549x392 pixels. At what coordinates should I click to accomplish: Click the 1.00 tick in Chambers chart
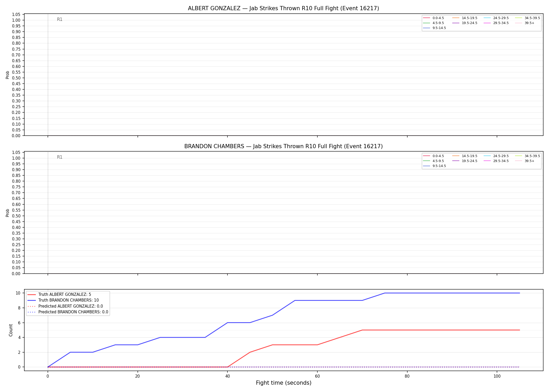tap(16, 158)
